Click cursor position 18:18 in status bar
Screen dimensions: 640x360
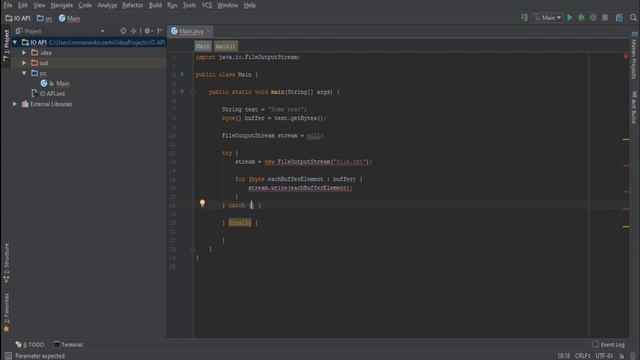pyautogui.click(x=564, y=356)
